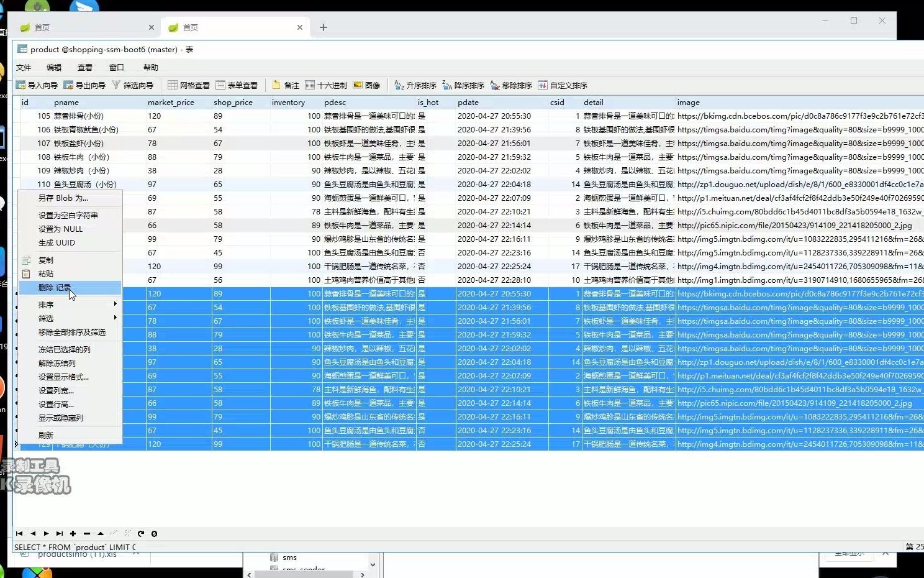The width and height of the screenshot is (924, 578).
Task: Switch to form view (表单查看)
Action: 237,85
